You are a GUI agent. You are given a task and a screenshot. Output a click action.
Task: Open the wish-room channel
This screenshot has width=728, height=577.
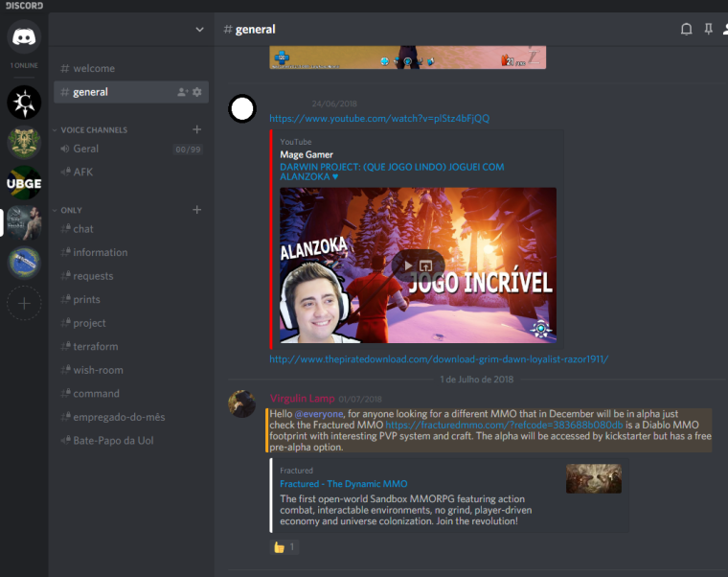[x=131, y=370]
